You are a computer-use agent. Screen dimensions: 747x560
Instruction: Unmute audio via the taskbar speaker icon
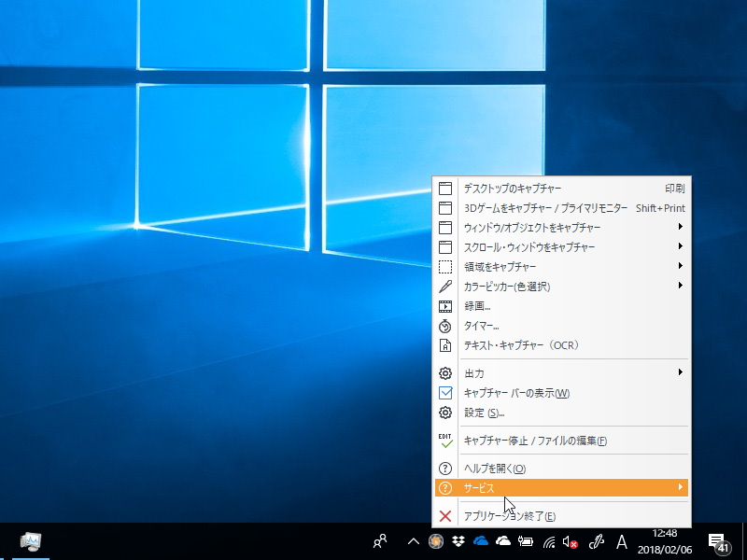tap(570, 541)
